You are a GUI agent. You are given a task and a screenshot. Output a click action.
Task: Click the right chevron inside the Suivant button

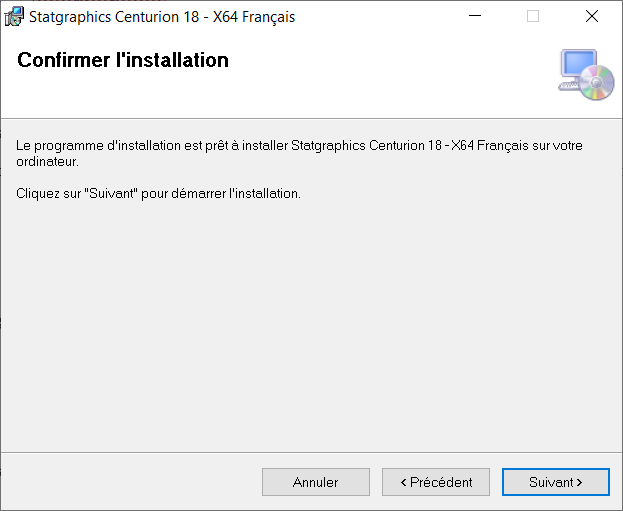click(579, 482)
